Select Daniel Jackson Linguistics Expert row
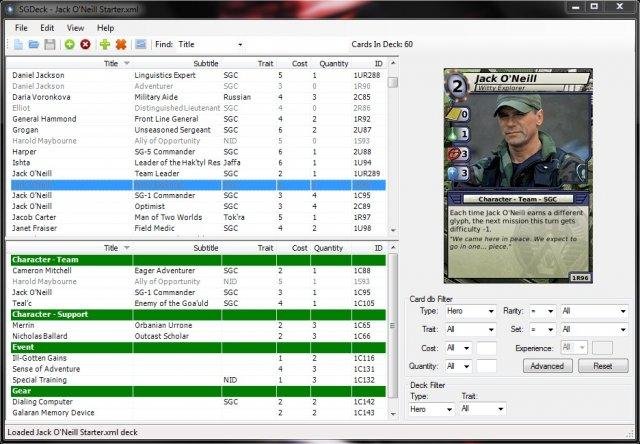The width and height of the screenshot is (640, 444). [198, 75]
